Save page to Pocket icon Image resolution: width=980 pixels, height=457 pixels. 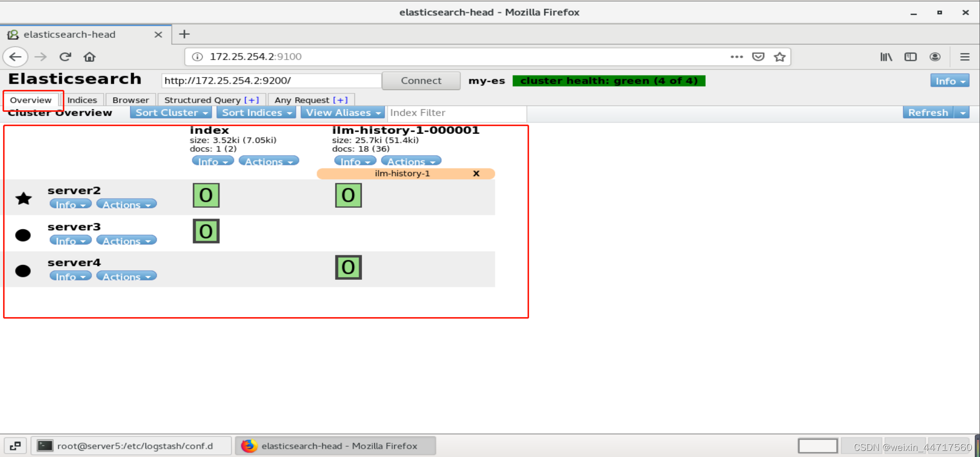pos(758,57)
